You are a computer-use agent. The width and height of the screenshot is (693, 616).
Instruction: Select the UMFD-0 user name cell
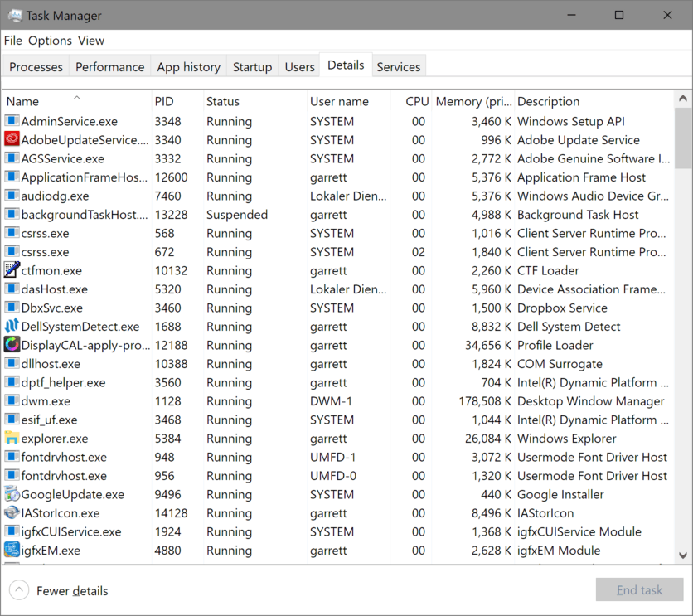point(332,476)
